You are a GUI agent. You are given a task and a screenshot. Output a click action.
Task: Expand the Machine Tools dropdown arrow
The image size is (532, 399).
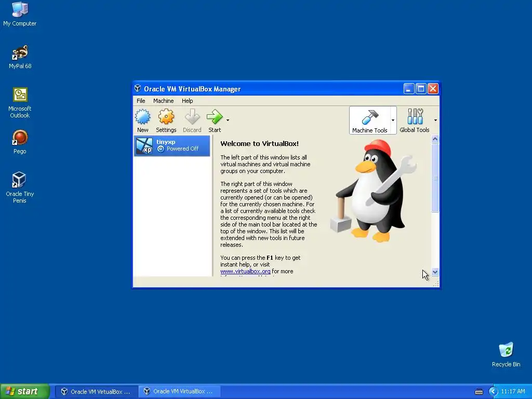(x=393, y=120)
